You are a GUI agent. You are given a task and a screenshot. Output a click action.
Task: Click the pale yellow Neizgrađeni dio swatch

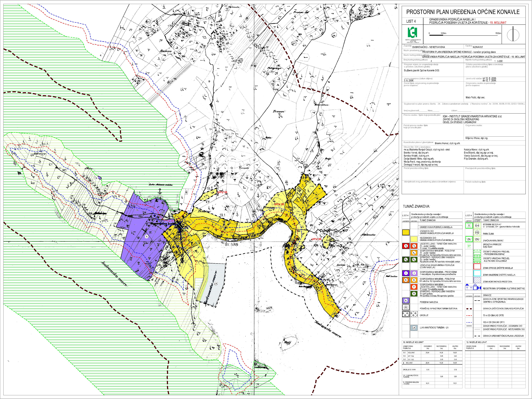pyautogui.click(x=414, y=239)
